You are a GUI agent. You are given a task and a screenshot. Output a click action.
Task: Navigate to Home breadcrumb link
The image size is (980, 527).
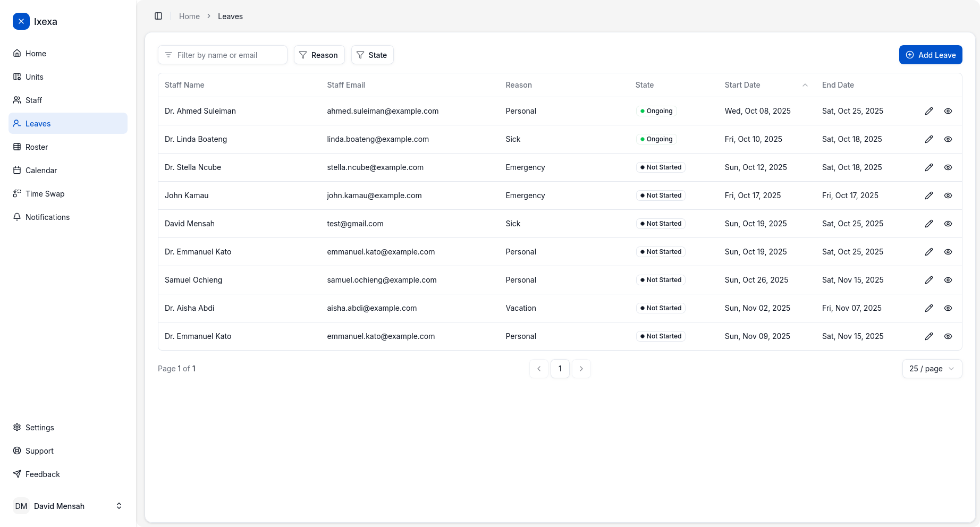pos(189,16)
